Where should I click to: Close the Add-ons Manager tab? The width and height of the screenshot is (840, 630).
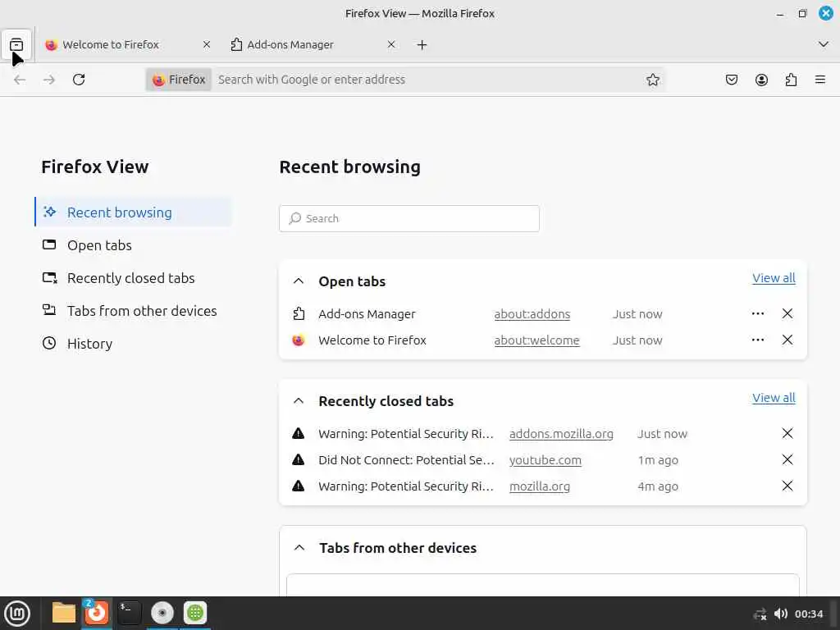(x=391, y=44)
